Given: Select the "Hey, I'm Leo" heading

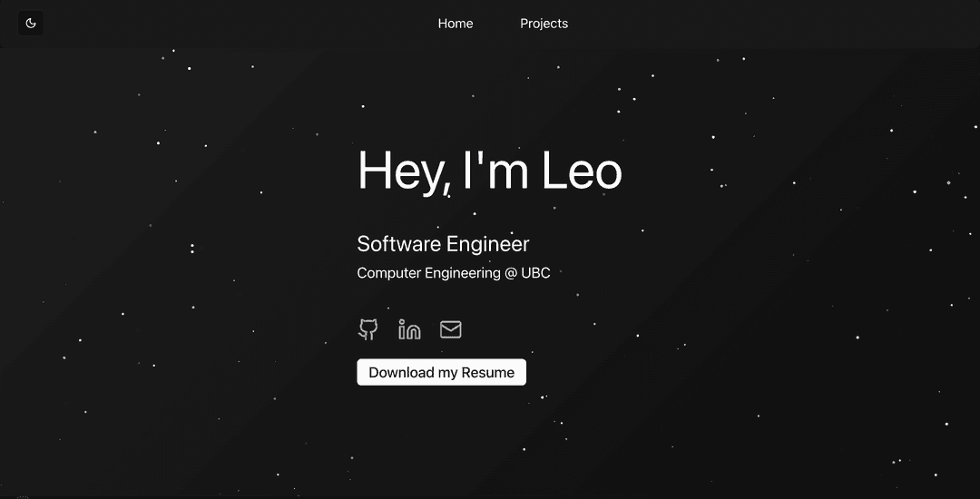Looking at the screenshot, I should 489,171.
